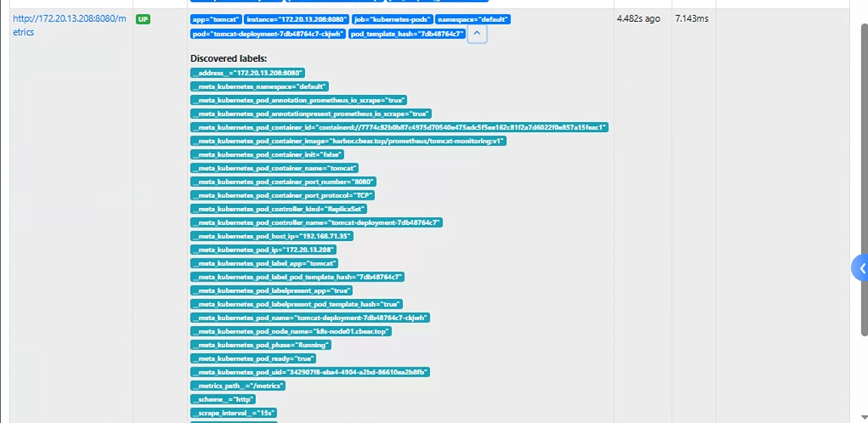
Task: Click the "7.143ms" scrape duration value
Action: tap(692, 19)
